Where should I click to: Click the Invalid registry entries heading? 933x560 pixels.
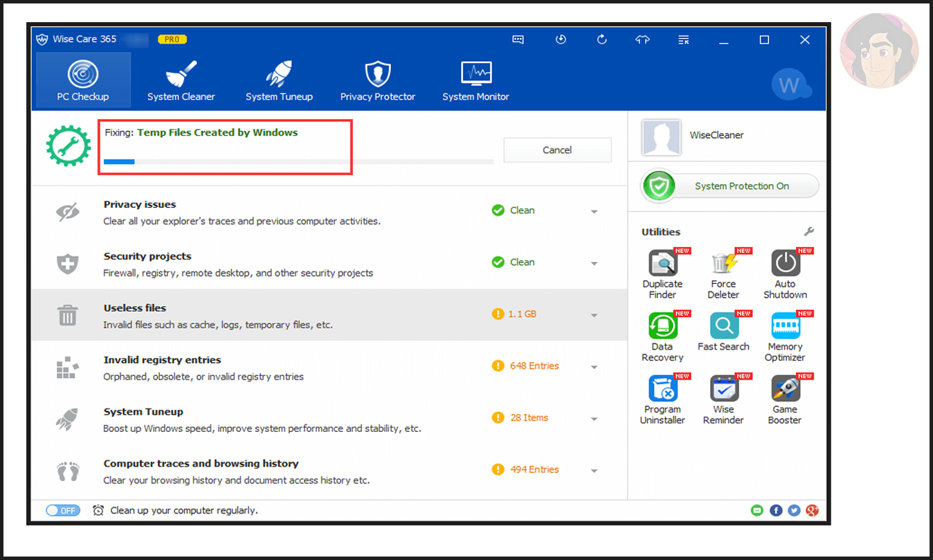pyautogui.click(x=163, y=360)
